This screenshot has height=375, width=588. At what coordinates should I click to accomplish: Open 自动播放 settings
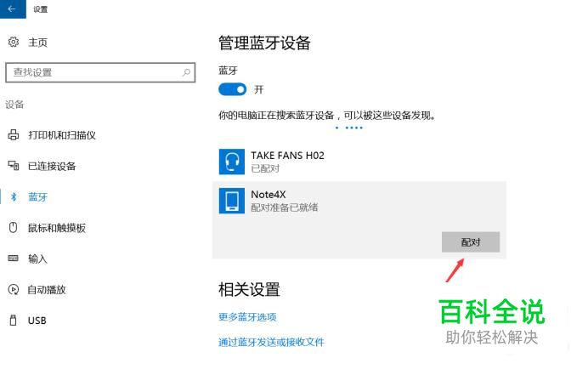point(47,289)
